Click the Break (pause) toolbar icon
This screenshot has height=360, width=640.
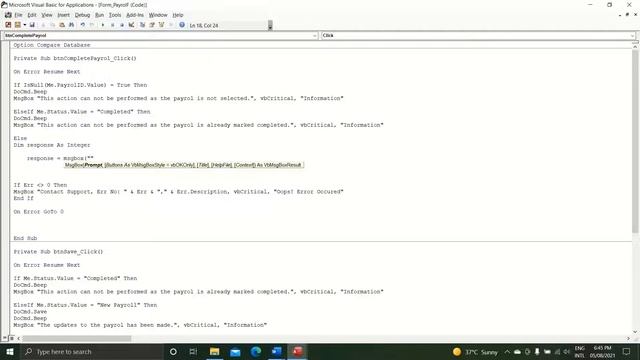(x=112, y=25)
